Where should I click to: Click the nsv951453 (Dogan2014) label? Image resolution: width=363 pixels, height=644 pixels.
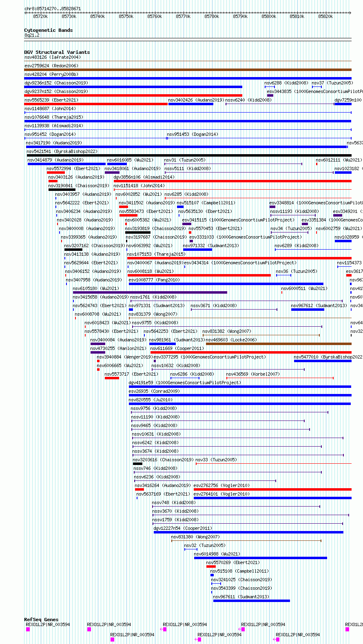click(193, 134)
